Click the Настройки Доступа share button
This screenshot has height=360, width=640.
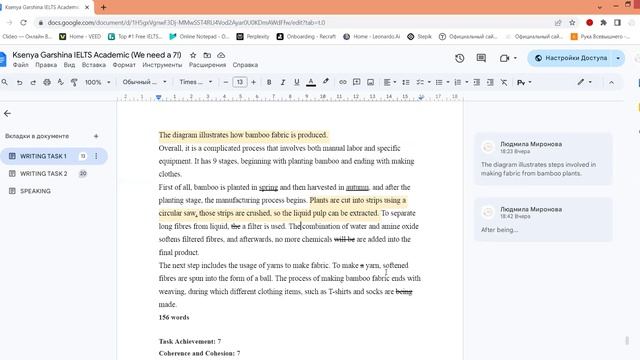[571, 58]
